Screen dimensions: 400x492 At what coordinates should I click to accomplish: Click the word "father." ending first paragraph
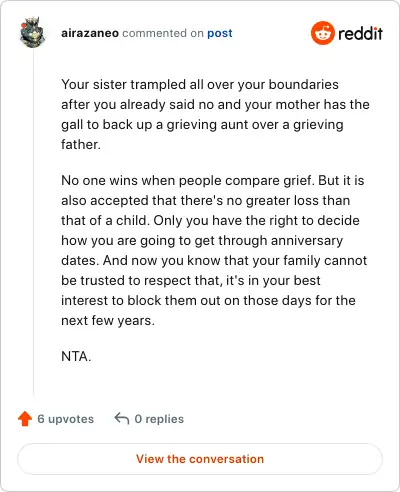81,145
